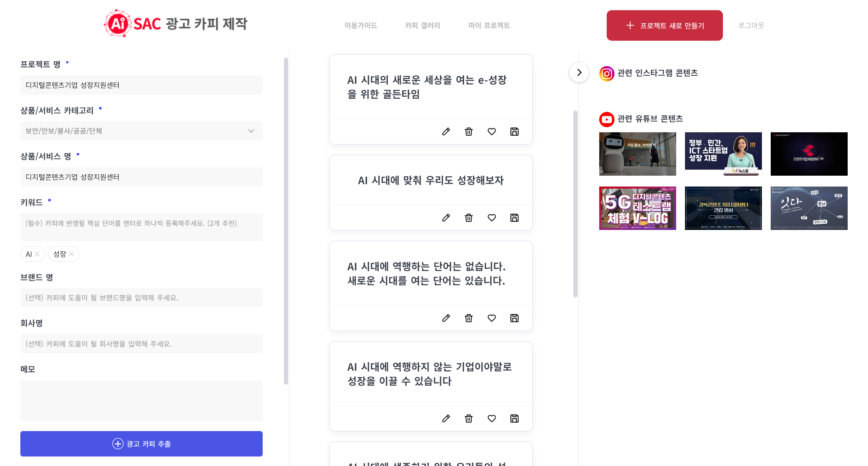Click the 브랜드 명 input field

141,298
